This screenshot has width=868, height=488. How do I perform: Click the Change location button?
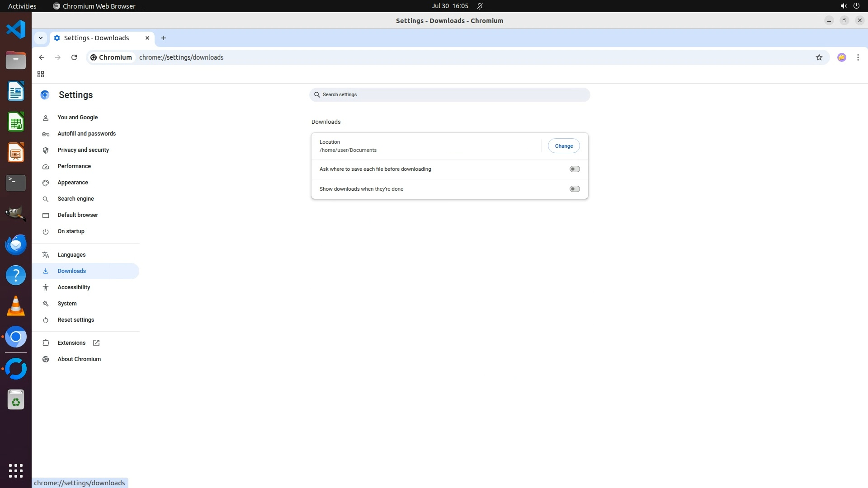point(563,146)
